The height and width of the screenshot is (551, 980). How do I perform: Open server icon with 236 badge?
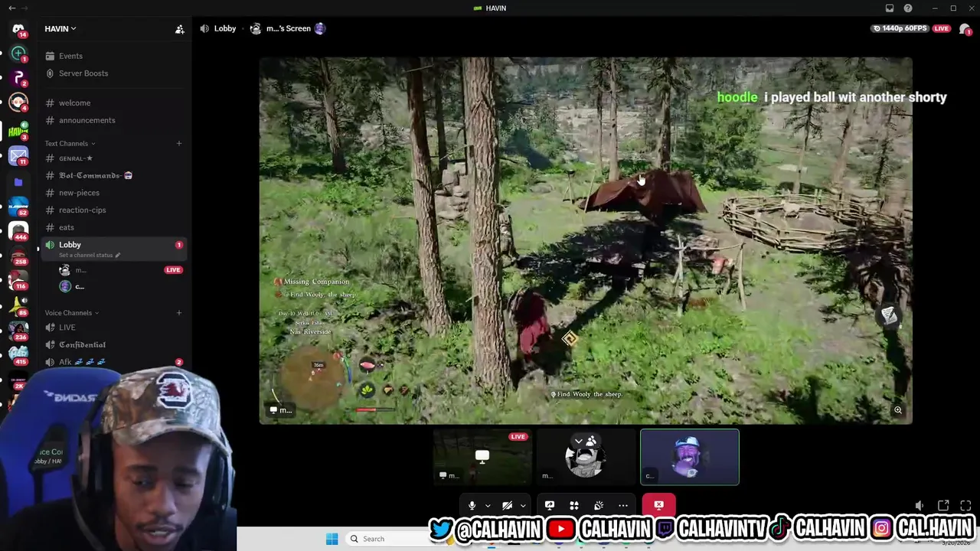click(x=18, y=331)
